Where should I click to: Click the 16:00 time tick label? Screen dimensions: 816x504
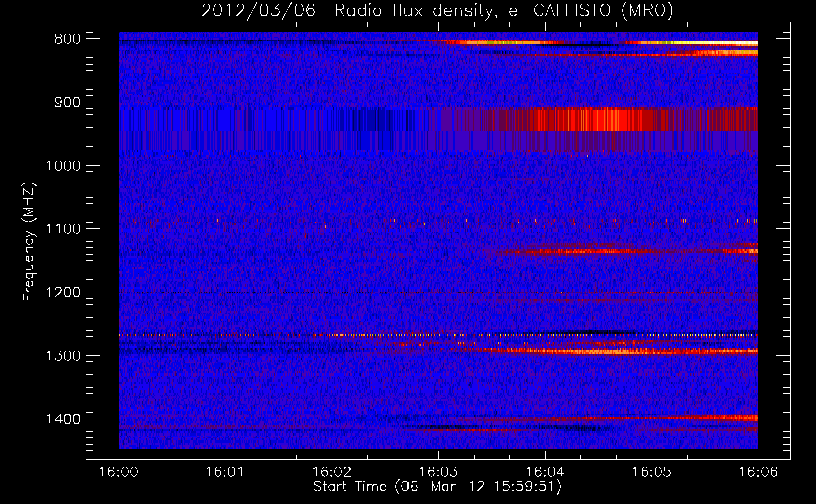[x=119, y=472]
